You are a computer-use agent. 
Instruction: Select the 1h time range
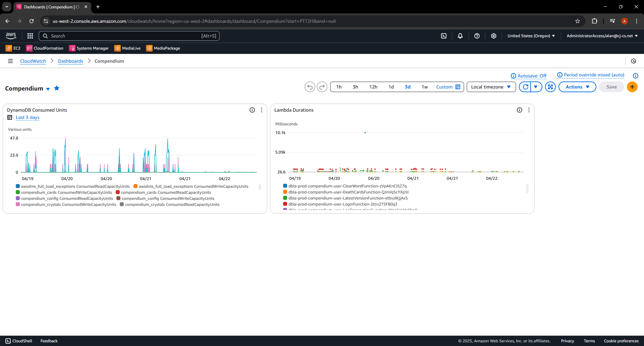tap(339, 87)
